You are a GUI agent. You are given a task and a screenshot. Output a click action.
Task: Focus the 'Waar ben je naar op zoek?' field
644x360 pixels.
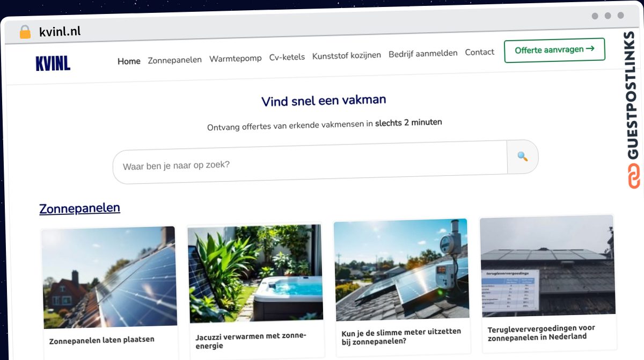pyautogui.click(x=310, y=162)
